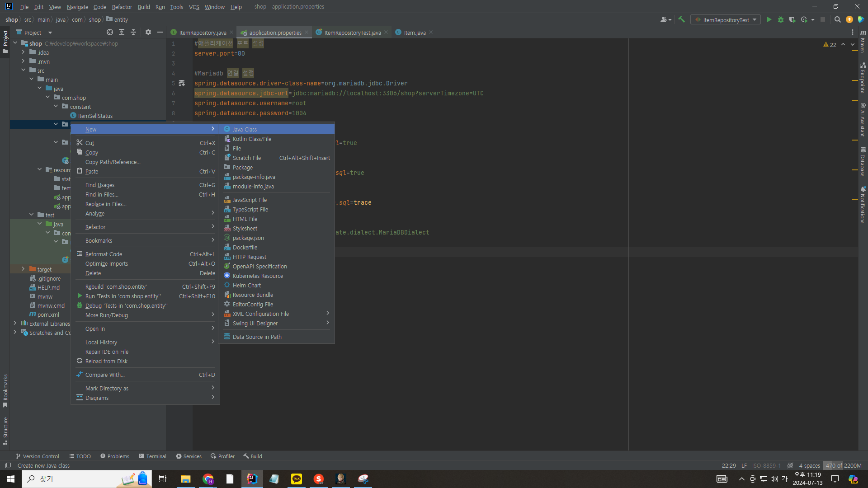The height and width of the screenshot is (488, 868).
Task: Open the Services tool window
Action: (189, 456)
